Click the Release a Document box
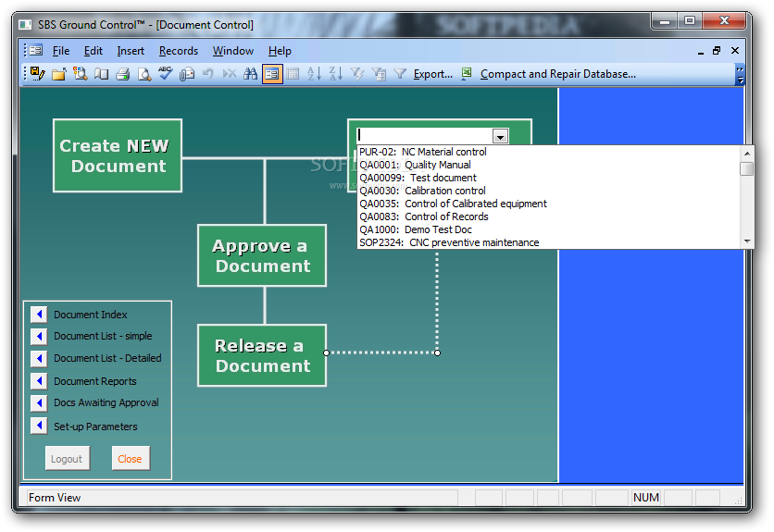The width and height of the screenshot is (774, 532). [x=262, y=355]
